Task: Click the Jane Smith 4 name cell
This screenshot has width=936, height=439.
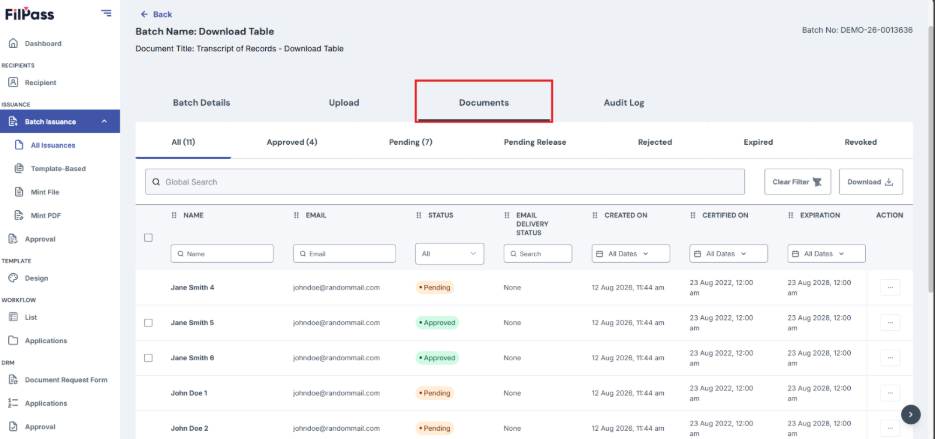Action: [x=192, y=287]
